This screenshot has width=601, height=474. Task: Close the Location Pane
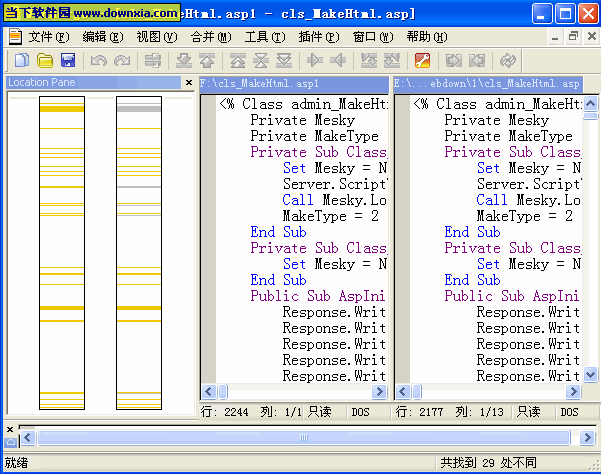189,82
